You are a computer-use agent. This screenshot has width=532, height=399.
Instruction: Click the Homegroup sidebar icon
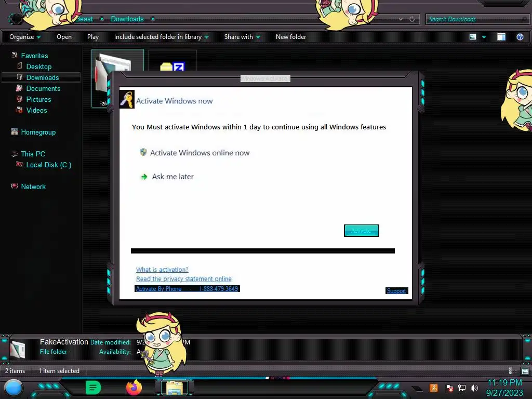click(x=14, y=131)
